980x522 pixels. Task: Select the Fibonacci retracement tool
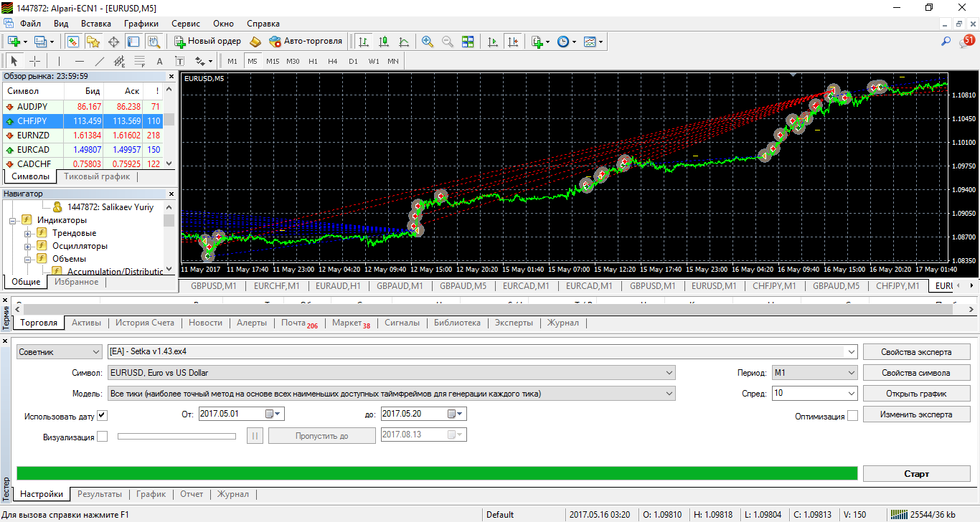(139, 61)
